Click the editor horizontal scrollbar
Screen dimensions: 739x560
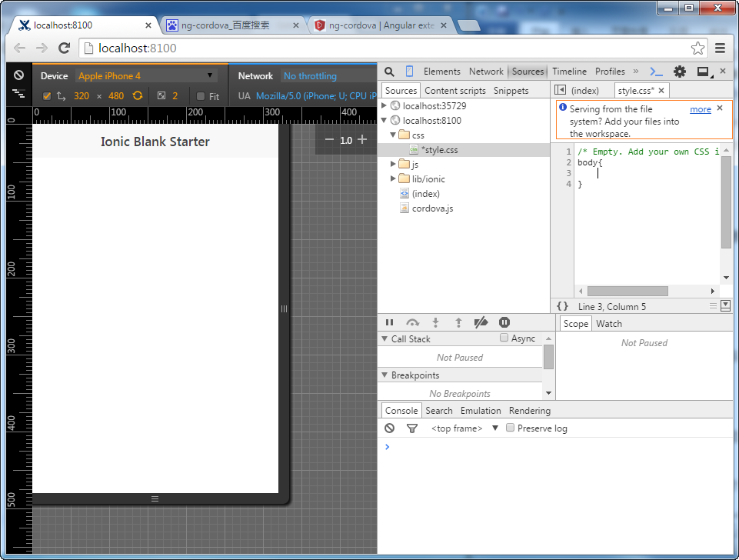pos(627,291)
